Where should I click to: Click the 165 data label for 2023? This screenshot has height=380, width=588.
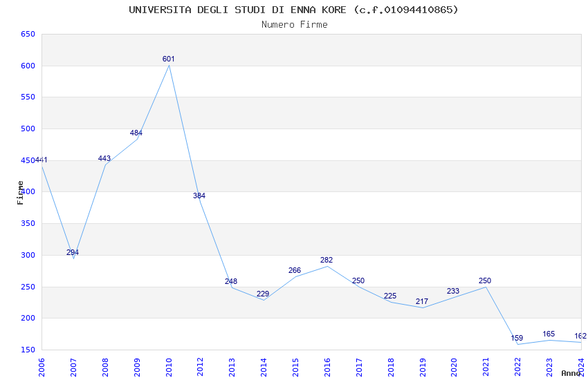pos(549,334)
